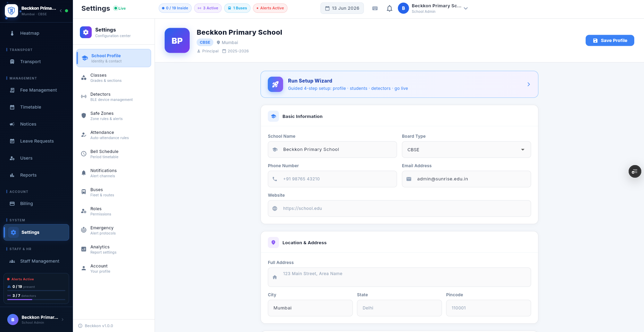Click the BP school logo tile
644x332 pixels.
tap(177, 41)
